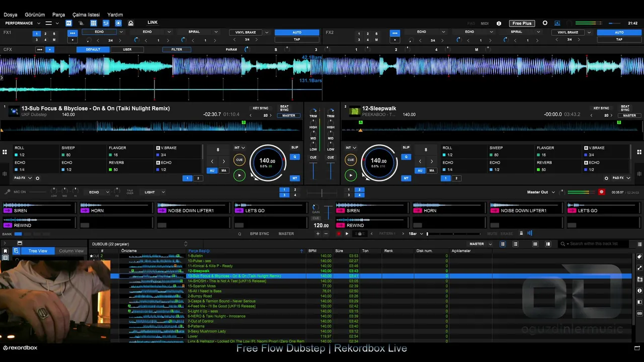Image resolution: width=644 pixels, height=362 pixels.
Task: Open FX1 SPIRAL effect dropdown
Action: 216,32
